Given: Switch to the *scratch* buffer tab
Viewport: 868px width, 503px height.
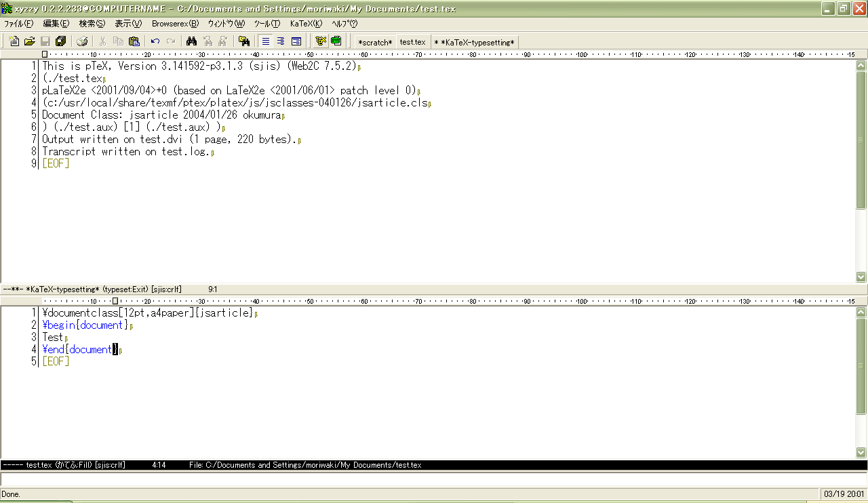Looking at the screenshot, I should [375, 42].
